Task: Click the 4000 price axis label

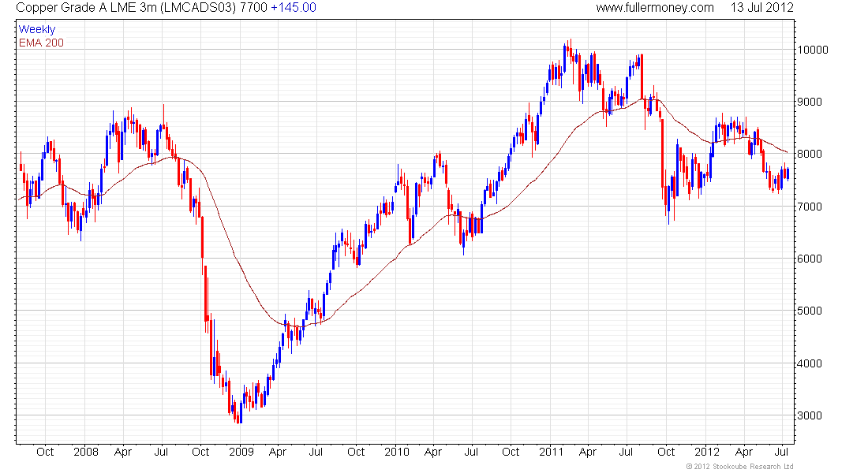Action: [810, 363]
